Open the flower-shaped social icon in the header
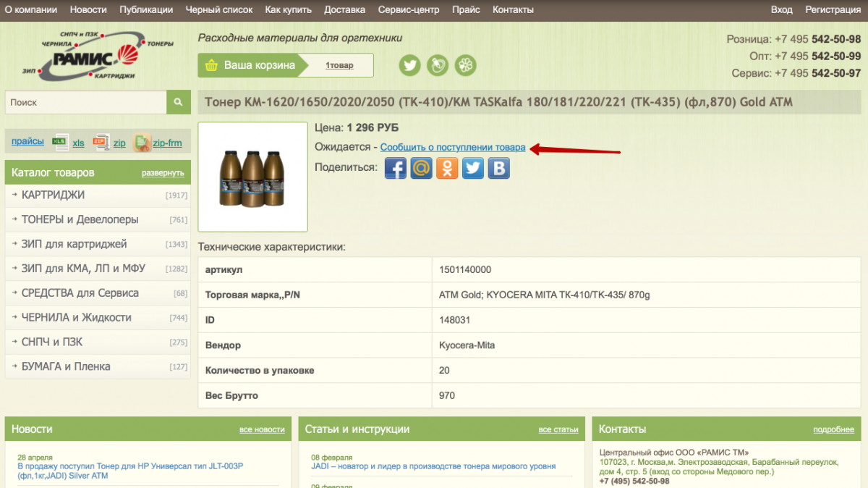This screenshot has height=488, width=868. click(467, 65)
